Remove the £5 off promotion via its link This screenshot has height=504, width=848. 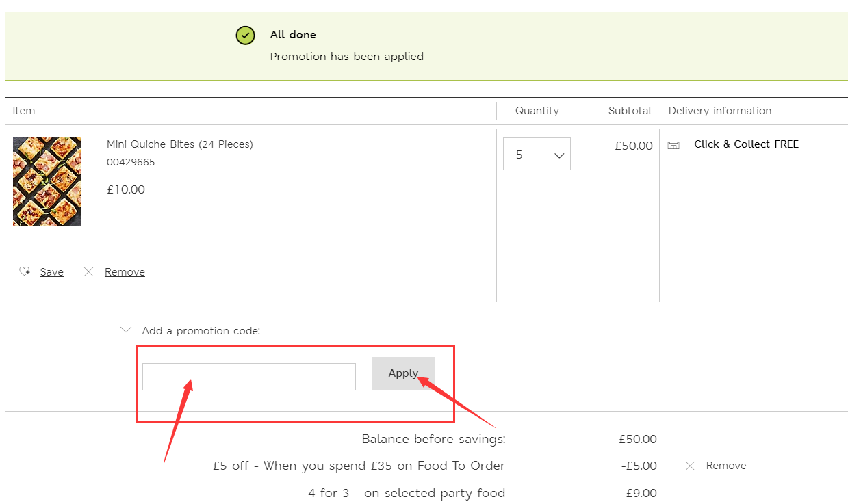725,466
